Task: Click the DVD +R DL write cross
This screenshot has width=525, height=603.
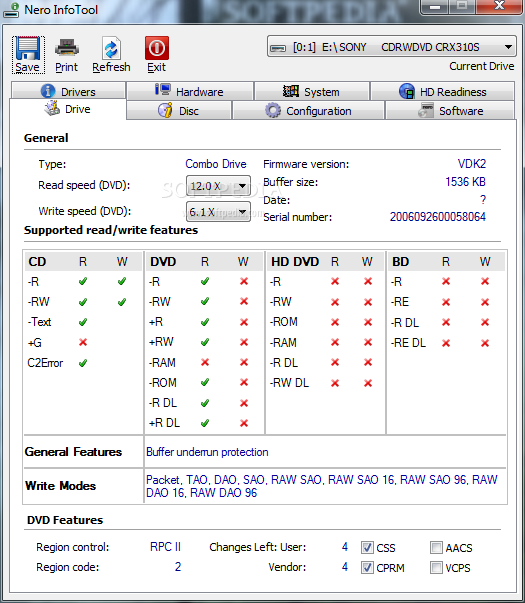Action: pos(244,423)
